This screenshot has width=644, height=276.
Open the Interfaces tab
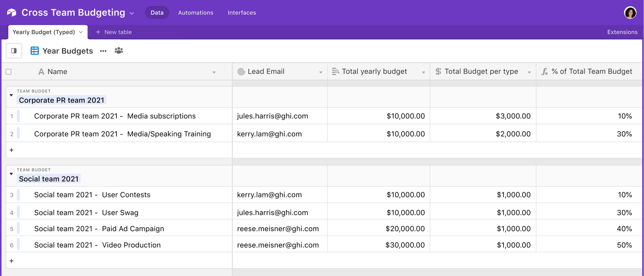click(242, 12)
